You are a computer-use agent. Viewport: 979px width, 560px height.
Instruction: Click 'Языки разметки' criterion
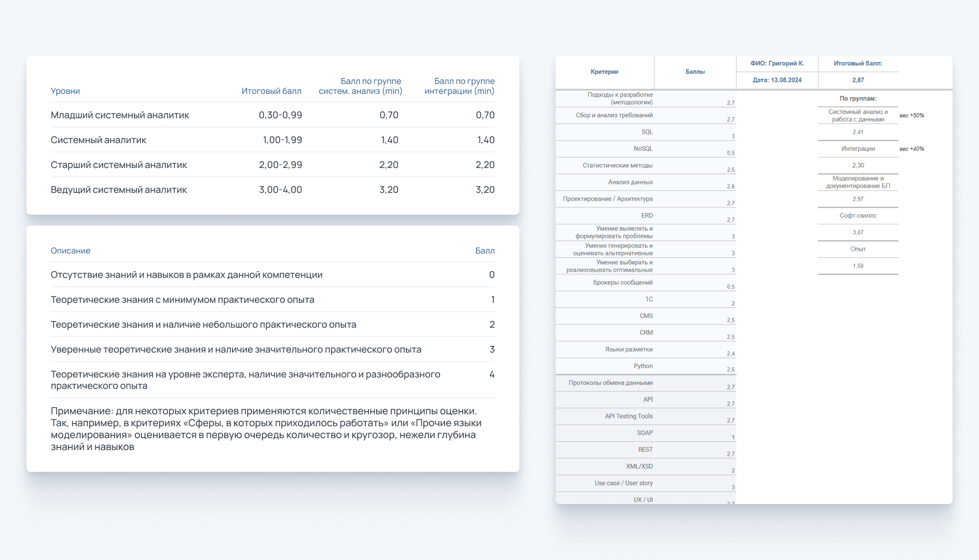point(629,349)
